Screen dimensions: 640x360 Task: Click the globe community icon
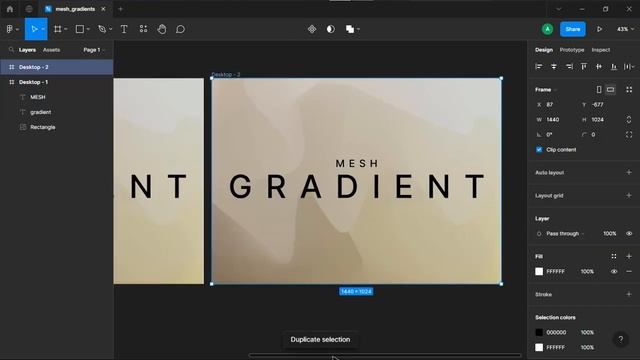coord(29,9)
